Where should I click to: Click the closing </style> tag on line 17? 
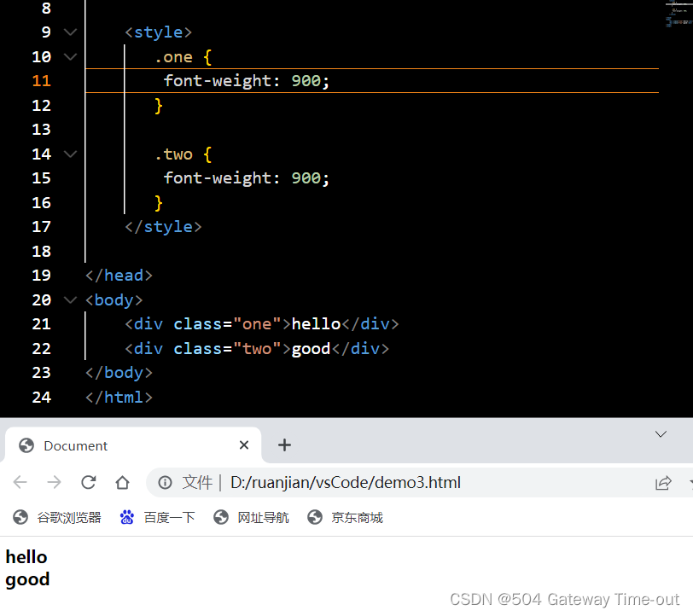click(x=163, y=227)
